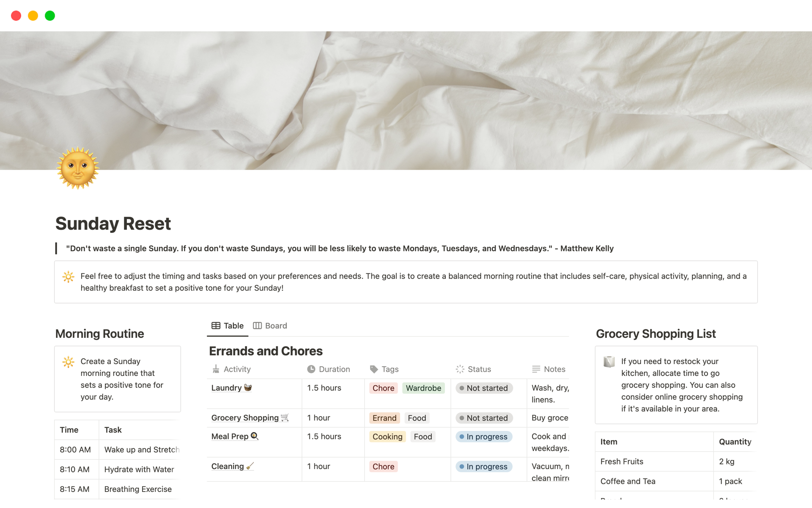Open the Laundry activity page
Screen dimensions: 812x508
[227, 388]
